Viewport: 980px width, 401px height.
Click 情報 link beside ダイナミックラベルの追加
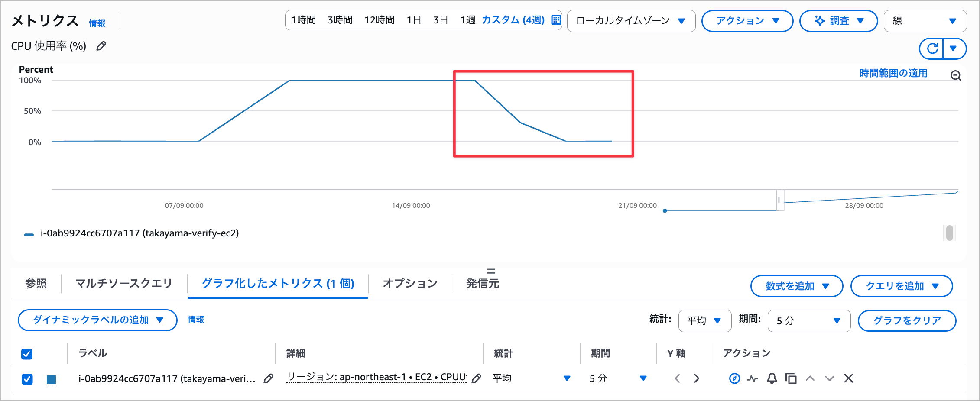[x=196, y=320]
